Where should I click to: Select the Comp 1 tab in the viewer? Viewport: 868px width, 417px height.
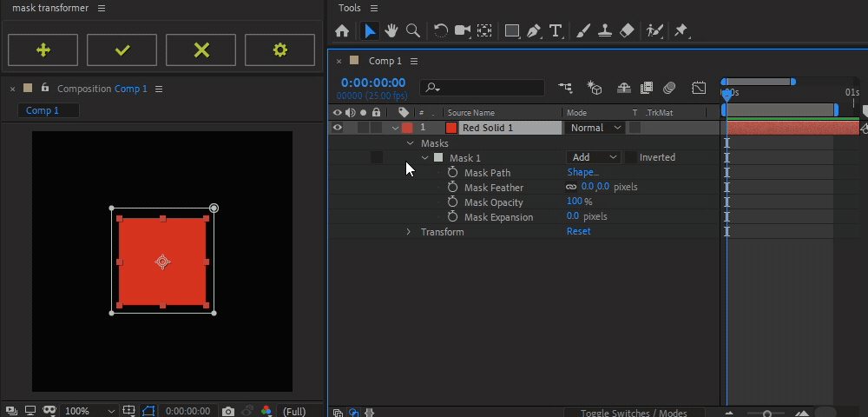pos(43,110)
